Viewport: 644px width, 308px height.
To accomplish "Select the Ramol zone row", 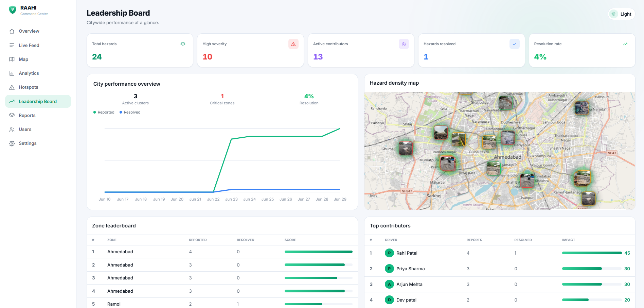I will 222,304.
